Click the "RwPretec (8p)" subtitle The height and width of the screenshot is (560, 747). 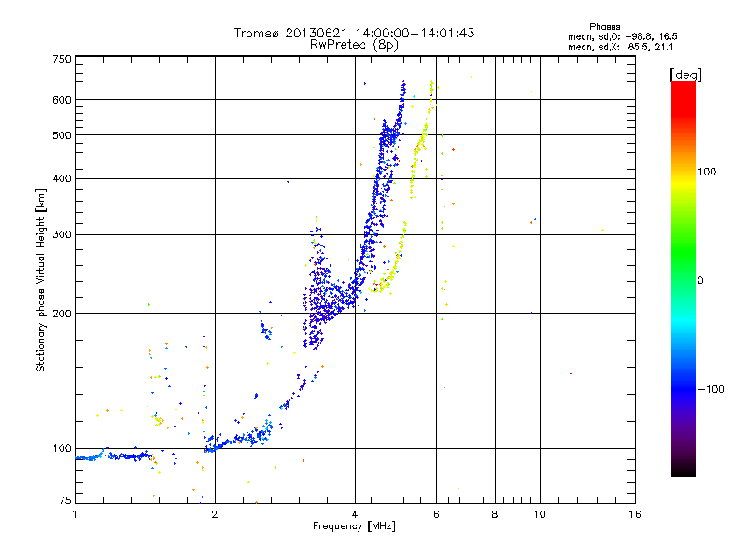click(354, 45)
